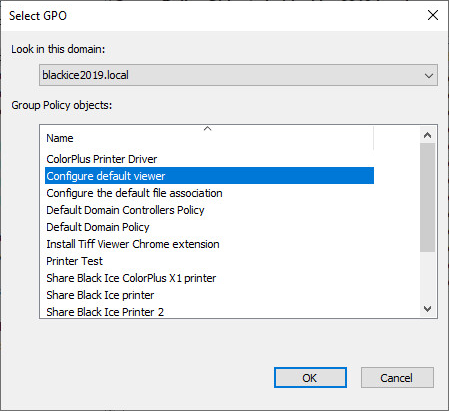Click the vertical scrollbar thumb
Screen dimensions: 449x411
pos(427,197)
